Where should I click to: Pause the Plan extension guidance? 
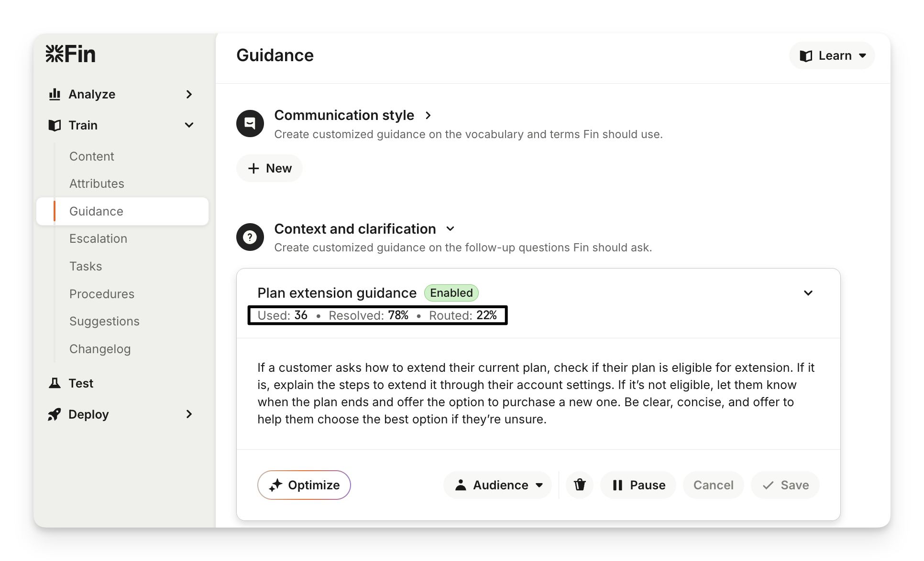tap(638, 485)
